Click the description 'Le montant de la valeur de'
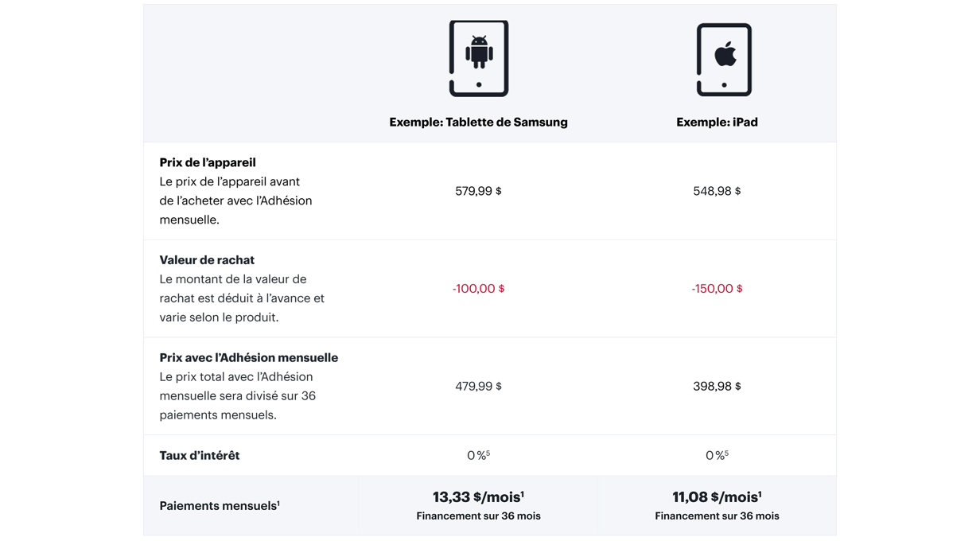The height and width of the screenshot is (541, 980). (x=233, y=279)
